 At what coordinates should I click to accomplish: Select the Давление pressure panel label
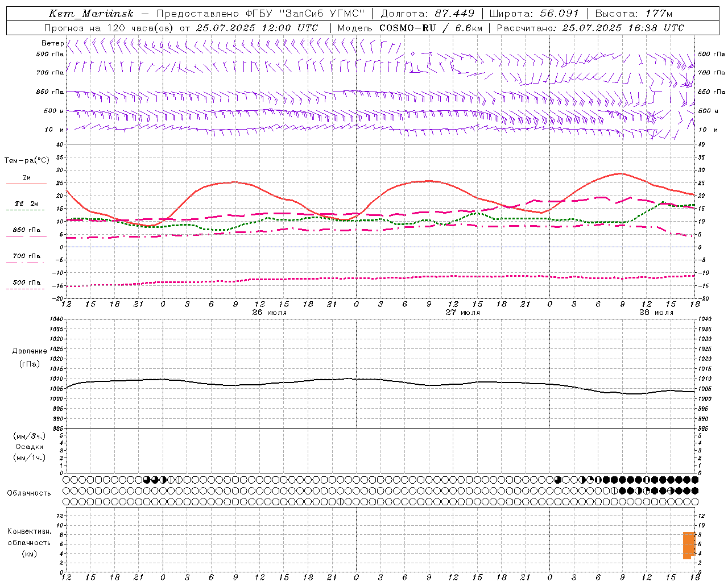pos(30,351)
